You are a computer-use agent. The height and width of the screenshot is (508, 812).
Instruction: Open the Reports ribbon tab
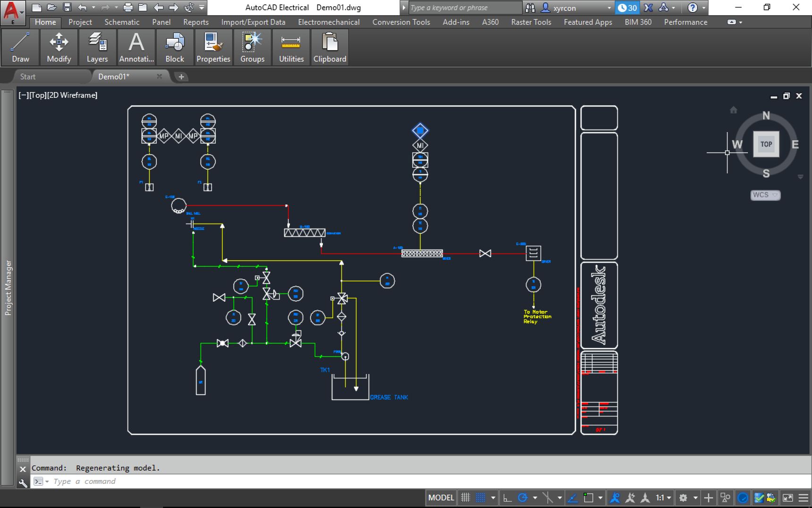196,22
